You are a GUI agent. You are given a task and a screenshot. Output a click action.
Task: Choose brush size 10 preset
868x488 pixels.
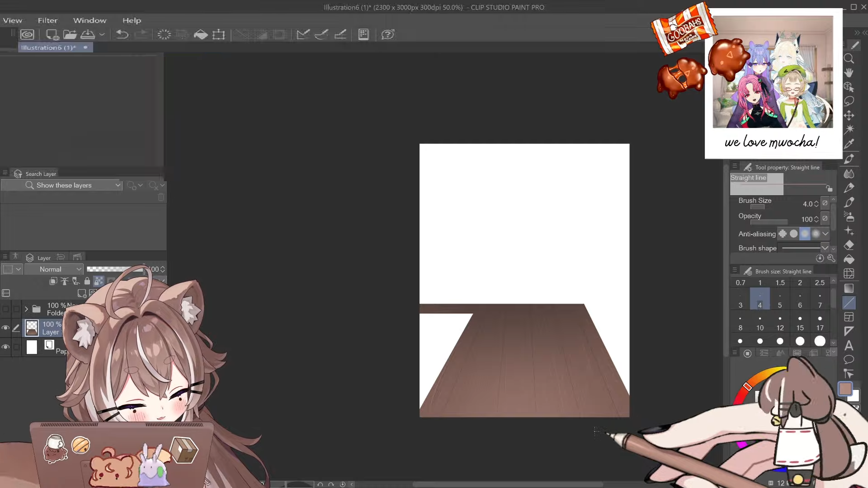(759, 323)
